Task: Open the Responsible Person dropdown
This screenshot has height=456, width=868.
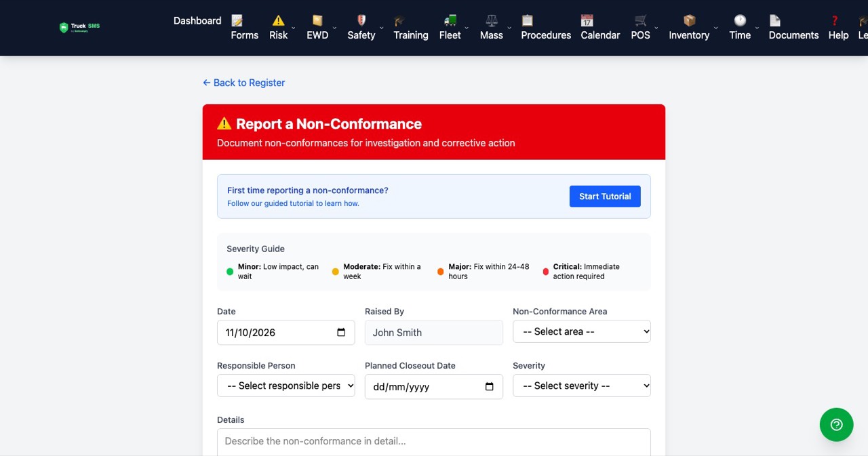Action: pyautogui.click(x=285, y=386)
